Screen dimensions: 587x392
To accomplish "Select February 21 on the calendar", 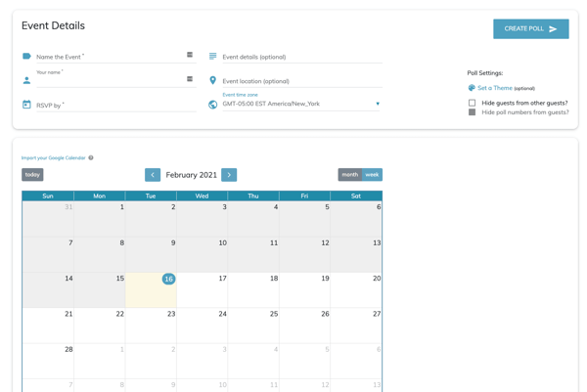I will click(48, 326).
